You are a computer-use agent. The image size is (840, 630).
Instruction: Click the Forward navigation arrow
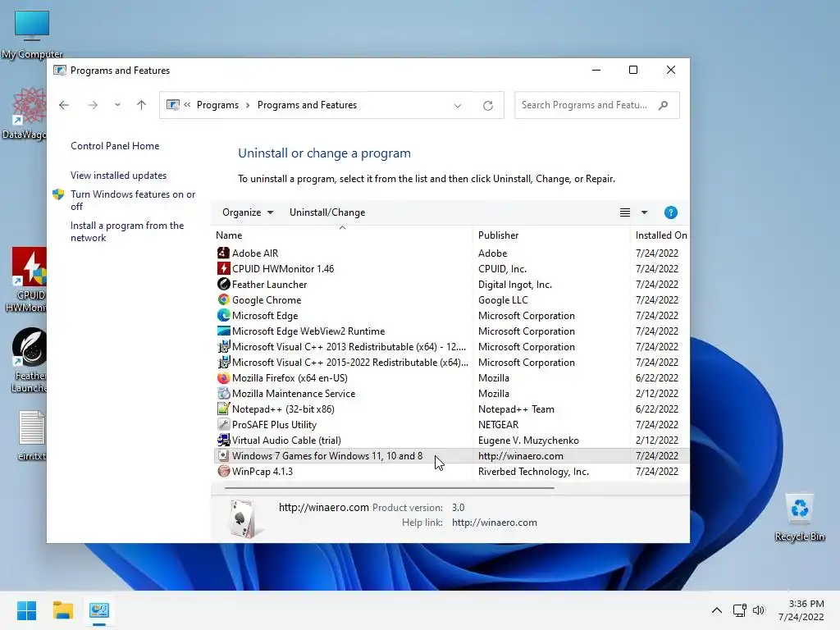coord(93,105)
